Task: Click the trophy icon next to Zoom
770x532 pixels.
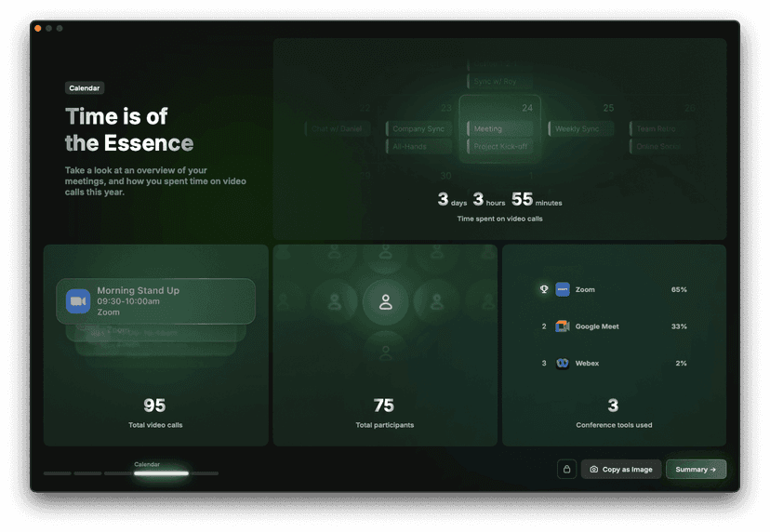Action: [544, 289]
